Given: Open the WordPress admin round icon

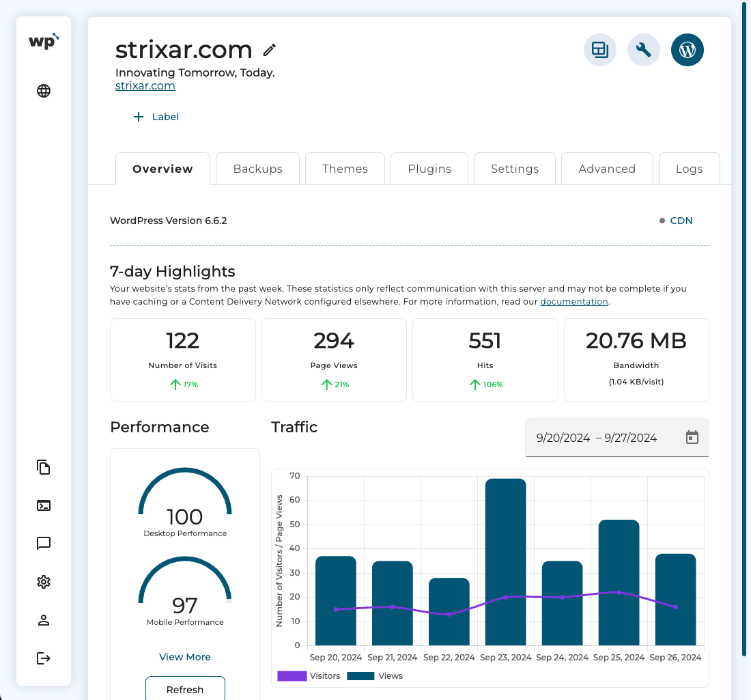Looking at the screenshot, I should pos(687,50).
